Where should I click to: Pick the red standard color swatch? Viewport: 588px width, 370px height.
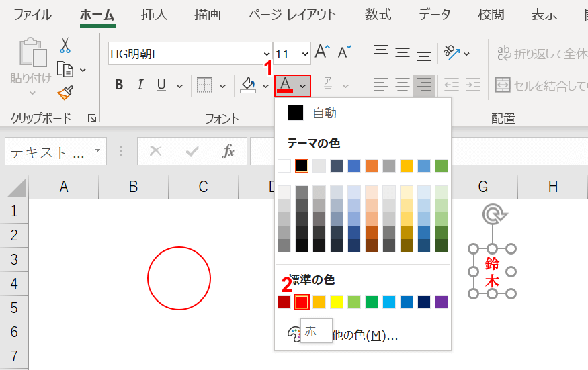click(x=302, y=302)
